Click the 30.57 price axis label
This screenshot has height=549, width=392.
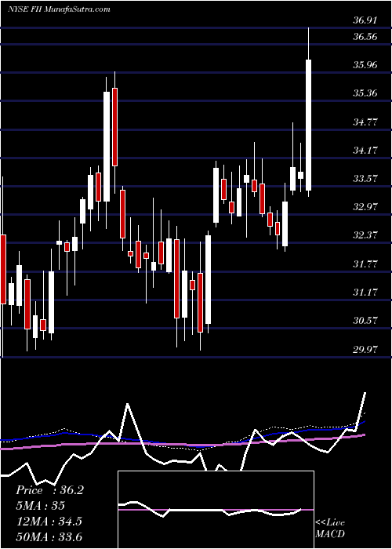[365, 320]
